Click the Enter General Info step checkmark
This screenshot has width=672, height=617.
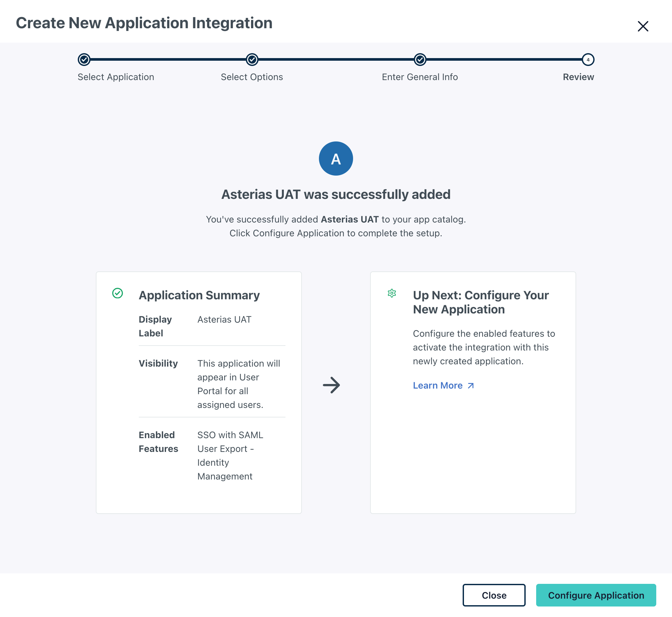click(x=420, y=59)
